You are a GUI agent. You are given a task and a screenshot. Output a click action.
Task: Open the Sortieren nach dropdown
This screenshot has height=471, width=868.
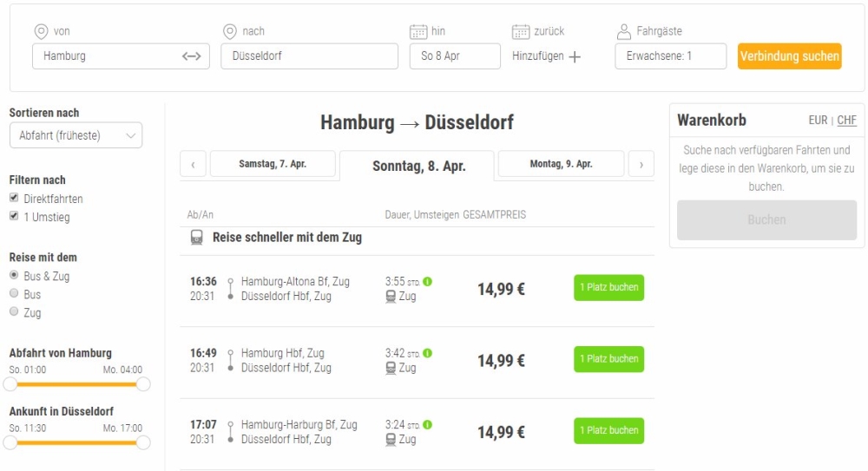(76, 135)
